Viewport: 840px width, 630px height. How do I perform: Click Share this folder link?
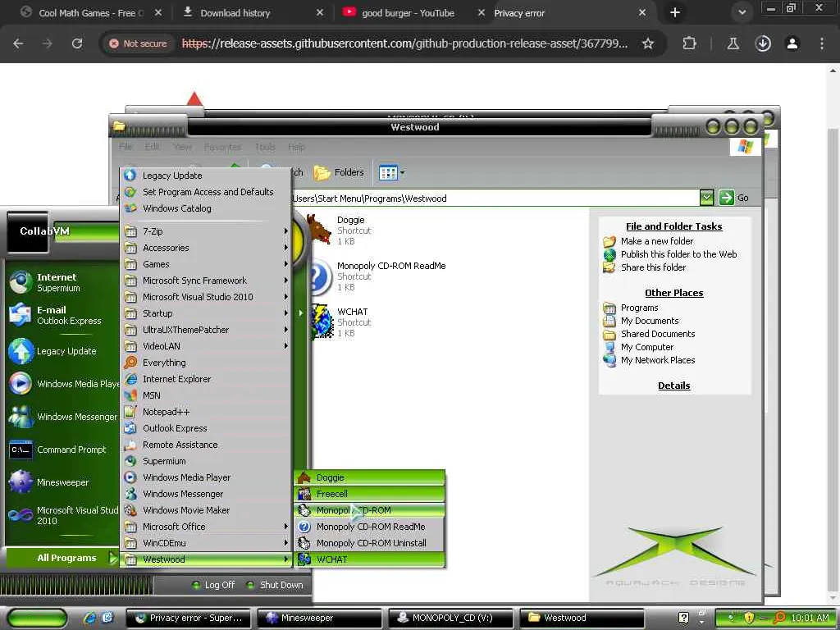653,267
